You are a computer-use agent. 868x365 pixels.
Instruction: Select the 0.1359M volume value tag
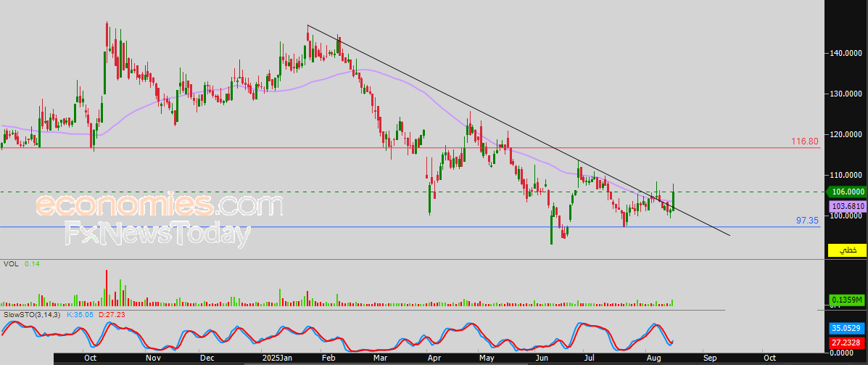pyautogui.click(x=847, y=300)
